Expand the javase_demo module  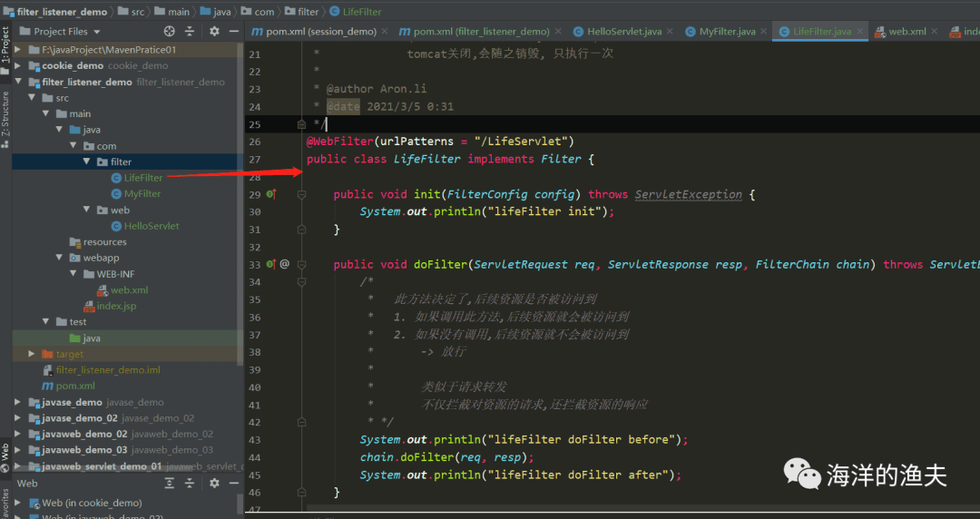pyautogui.click(x=18, y=402)
